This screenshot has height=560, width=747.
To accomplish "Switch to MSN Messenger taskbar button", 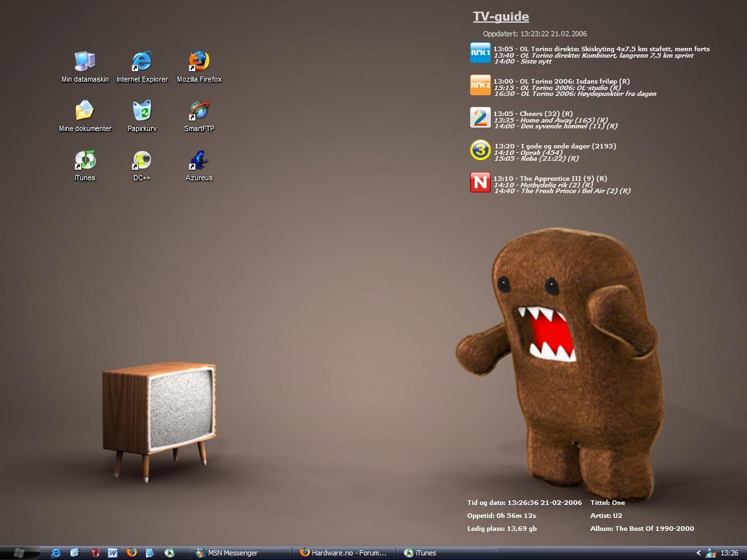I will coord(241,553).
